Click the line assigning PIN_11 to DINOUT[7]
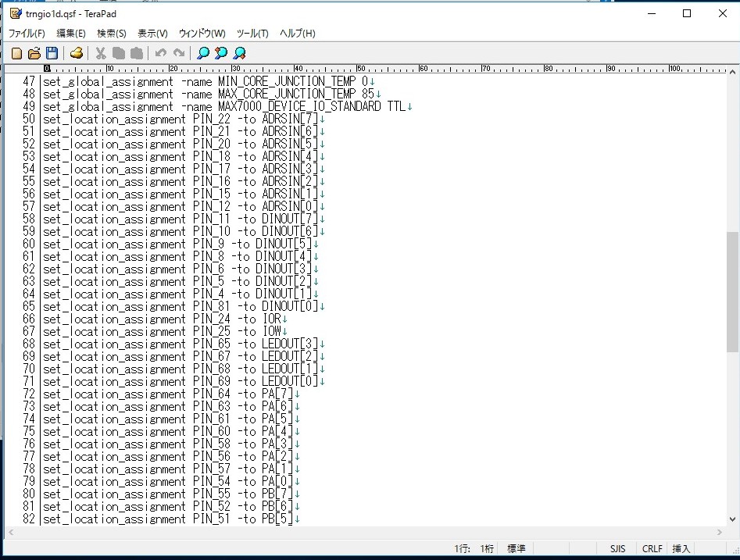 pyautogui.click(x=181, y=219)
